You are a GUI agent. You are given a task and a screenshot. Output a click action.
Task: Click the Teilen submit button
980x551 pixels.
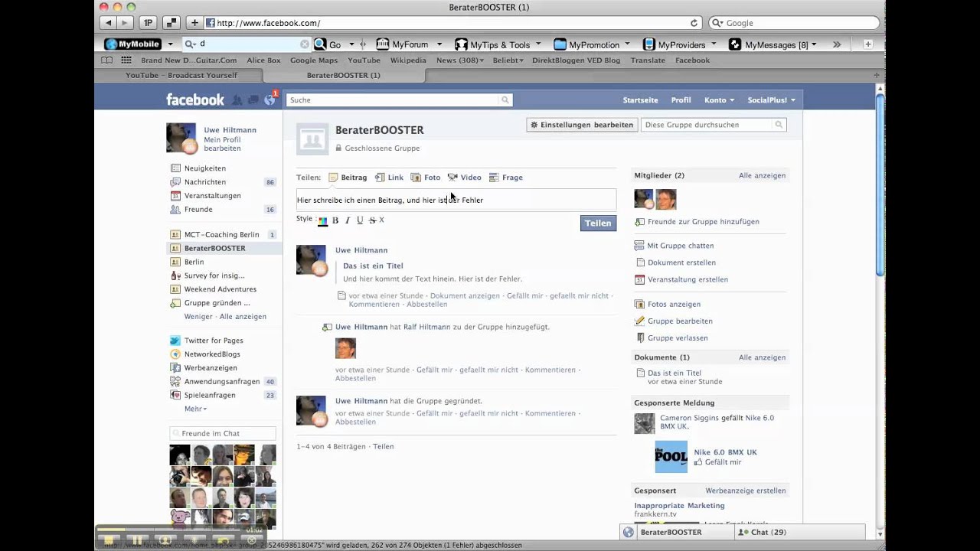pos(598,223)
